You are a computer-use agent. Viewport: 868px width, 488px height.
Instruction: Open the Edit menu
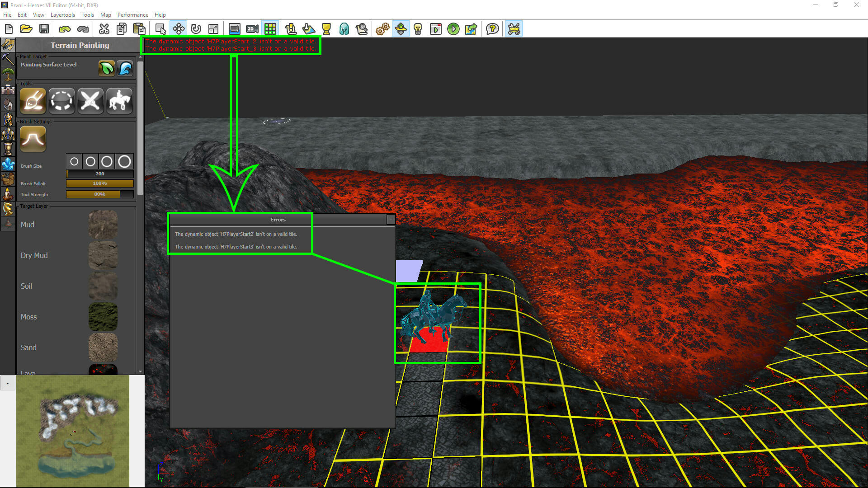(x=22, y=15)
